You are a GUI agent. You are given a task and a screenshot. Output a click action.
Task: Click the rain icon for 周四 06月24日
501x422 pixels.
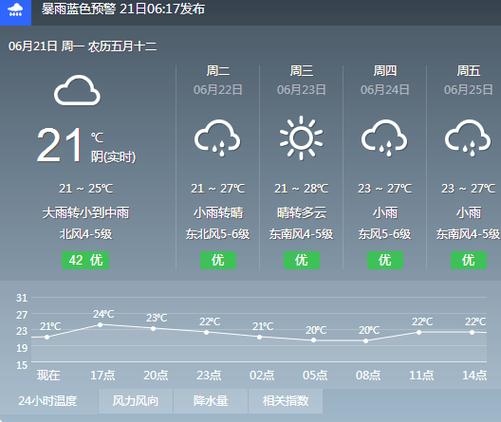pyautogui.click(x=384, y=138)
